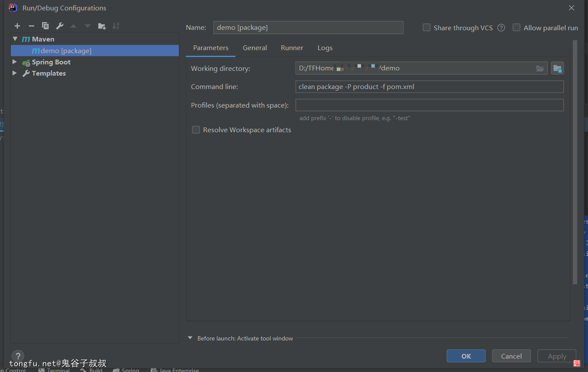Viewport: 588px width, 372px height.
Task: Open edit templates wrench icon
Action: pyautogui.click(x=60, y=26)
